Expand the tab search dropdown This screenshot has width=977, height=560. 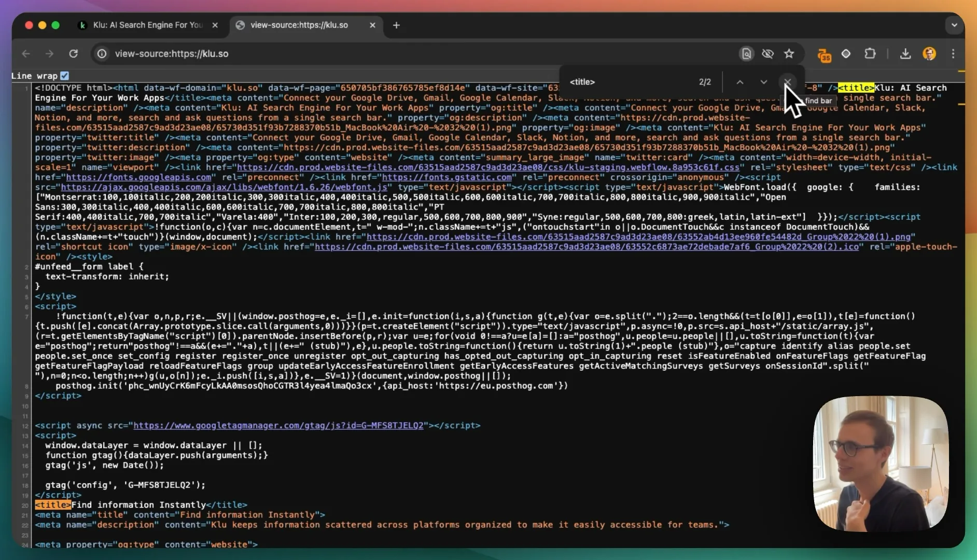pos(954,25)
